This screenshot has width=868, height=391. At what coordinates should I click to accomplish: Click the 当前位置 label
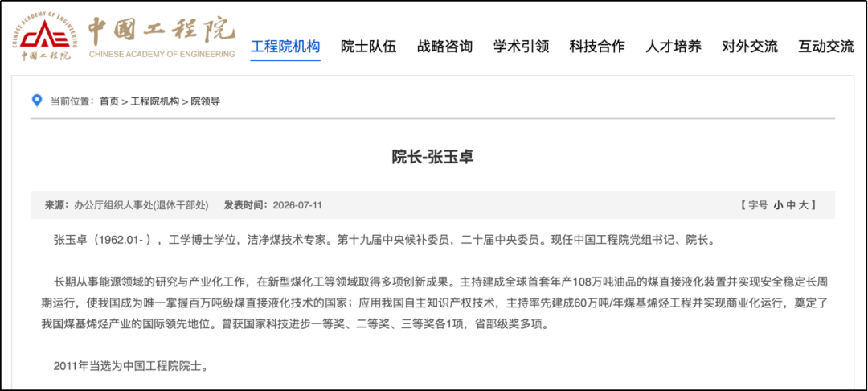(x=72, y=101)
